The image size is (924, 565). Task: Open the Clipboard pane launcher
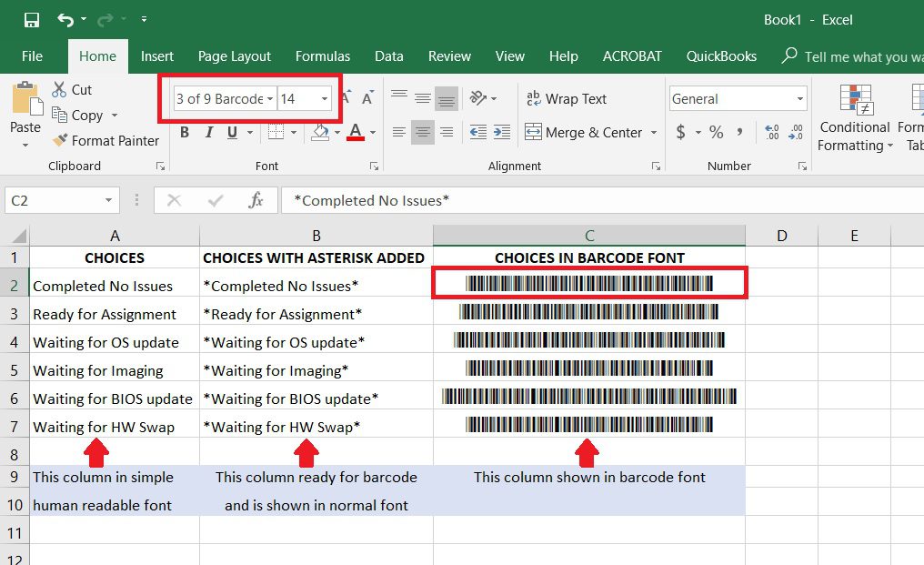point(160,166)
